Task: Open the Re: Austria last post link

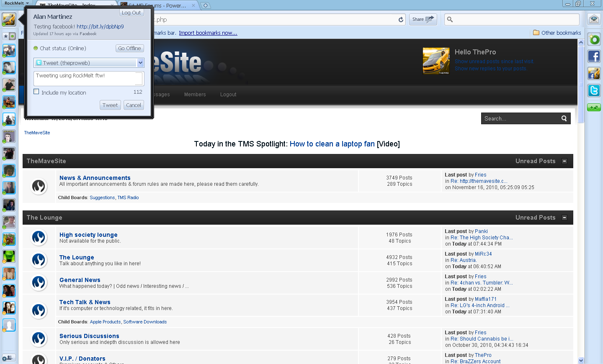Action: coord(464,260)
